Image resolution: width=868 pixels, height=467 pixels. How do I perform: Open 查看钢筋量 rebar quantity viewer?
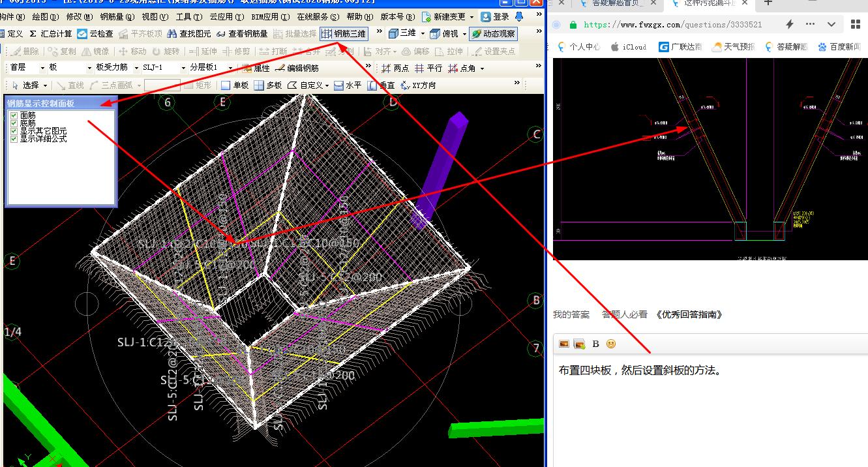(242, 33)
